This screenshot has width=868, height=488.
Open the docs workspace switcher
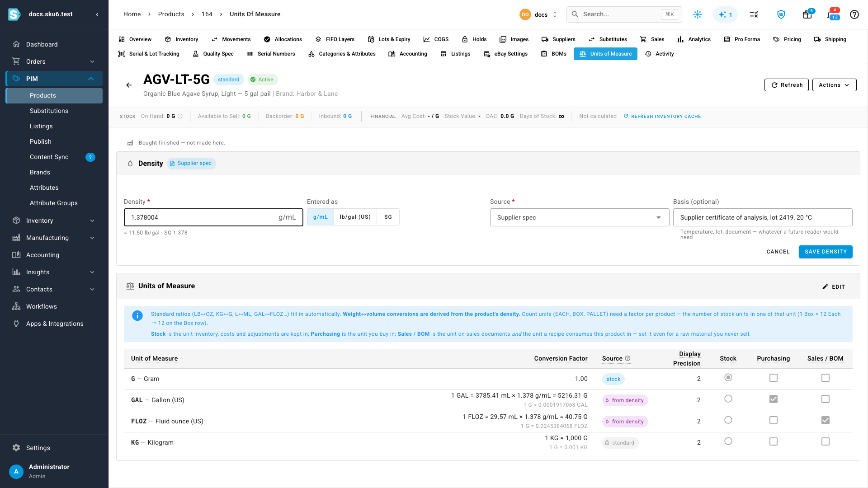[x=538, y=14]
